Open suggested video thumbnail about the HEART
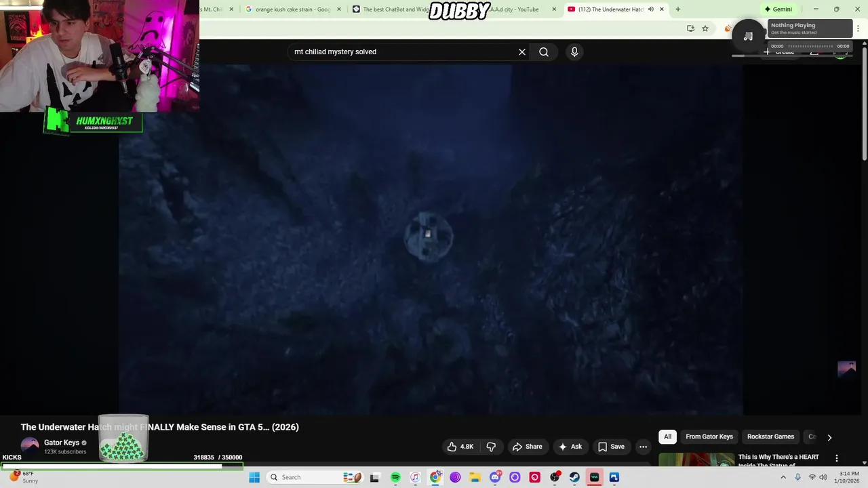The height and width of the screenshot is (488, 868). pyautogui.click(x=696, y=460)
